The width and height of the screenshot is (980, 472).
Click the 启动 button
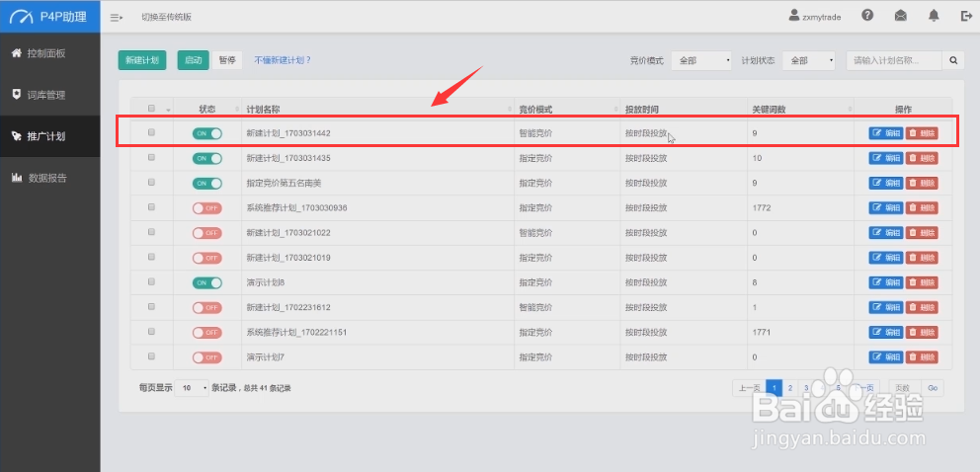pos(193,60)
